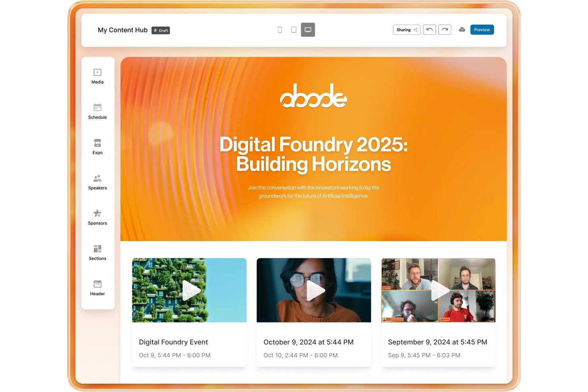Switch to mobile phone preview
Screen dimensions: 588x392
pos(280,30)
